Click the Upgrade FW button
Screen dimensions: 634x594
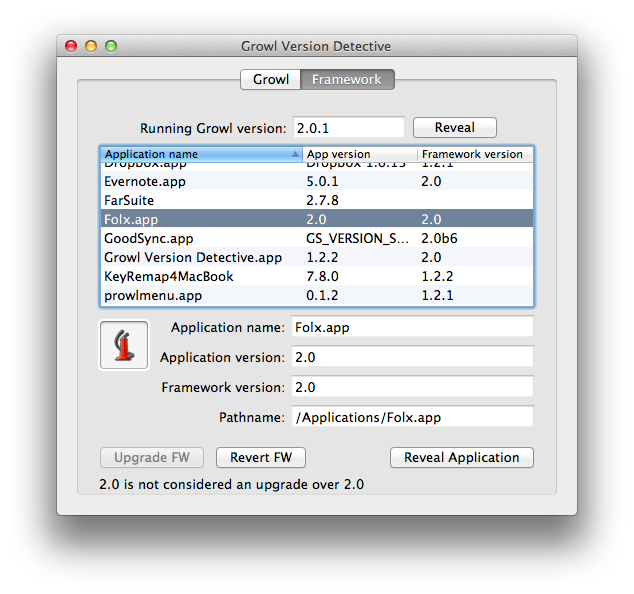[152, 457]
